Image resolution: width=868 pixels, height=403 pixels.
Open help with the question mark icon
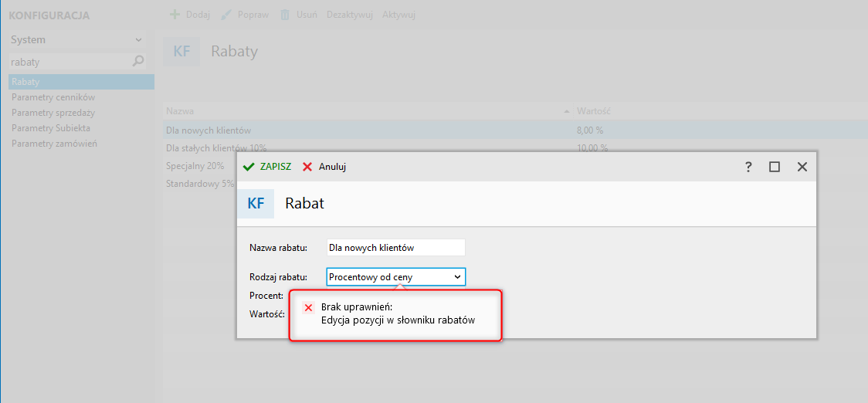pos(748,167)
